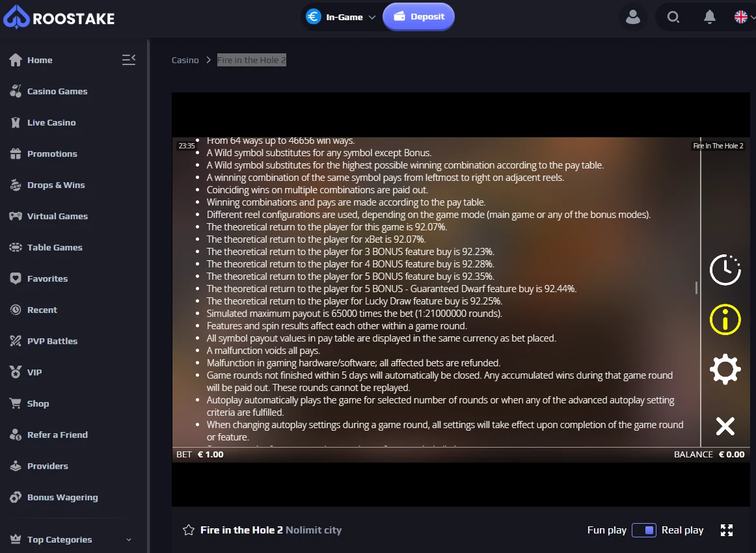The image size is (756, 553).
Task: Click Fire in the Hole 2 breadcrumb
Action: [251, 60]
